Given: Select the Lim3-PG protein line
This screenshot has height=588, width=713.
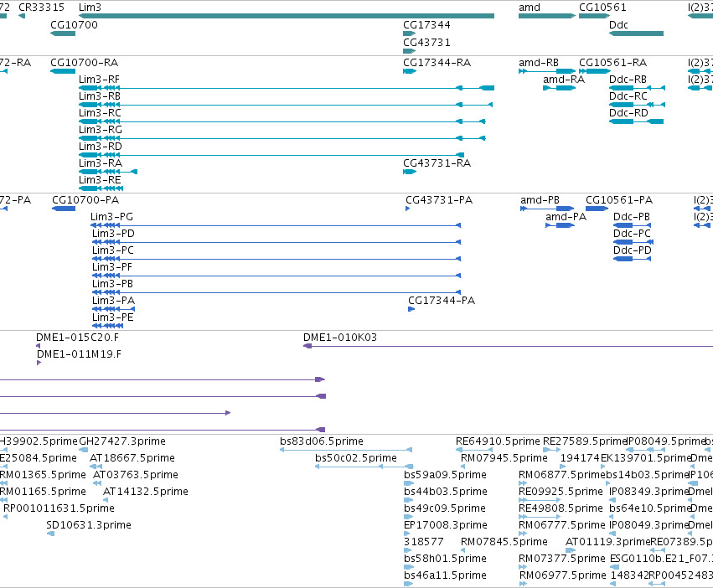Looking at the screenshot, I should [x=276, y=225].
